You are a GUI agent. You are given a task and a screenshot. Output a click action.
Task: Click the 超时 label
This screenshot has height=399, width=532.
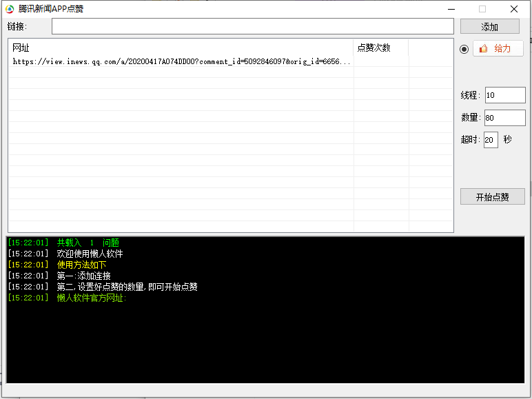[x=470, y=139]
